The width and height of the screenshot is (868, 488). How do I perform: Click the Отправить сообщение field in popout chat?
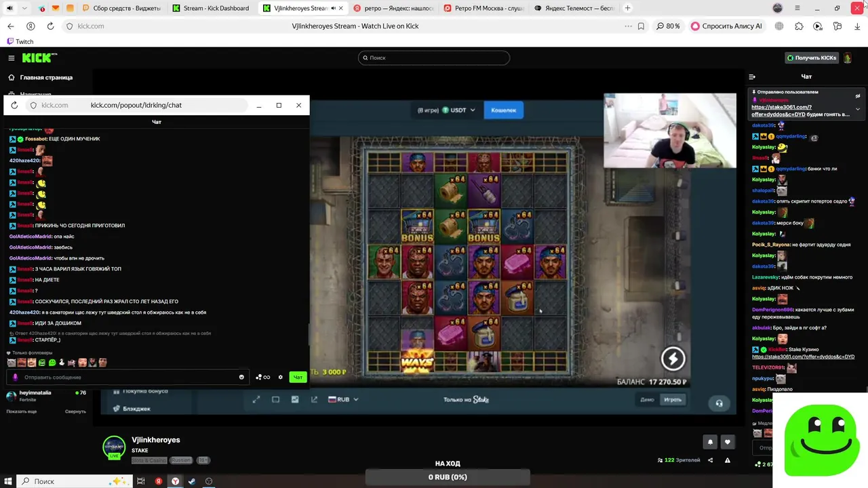click(x=129, y=377)
